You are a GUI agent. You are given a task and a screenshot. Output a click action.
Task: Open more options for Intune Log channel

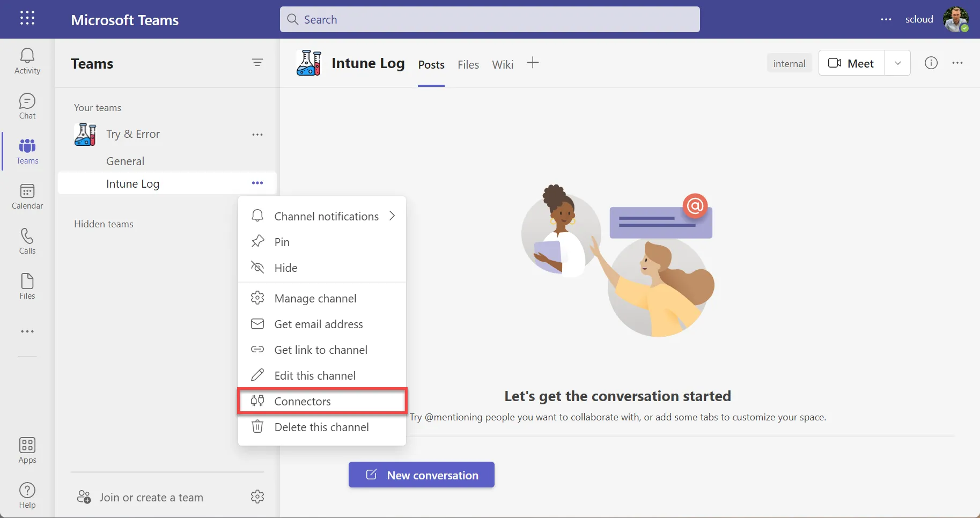[x=257, y=183]
